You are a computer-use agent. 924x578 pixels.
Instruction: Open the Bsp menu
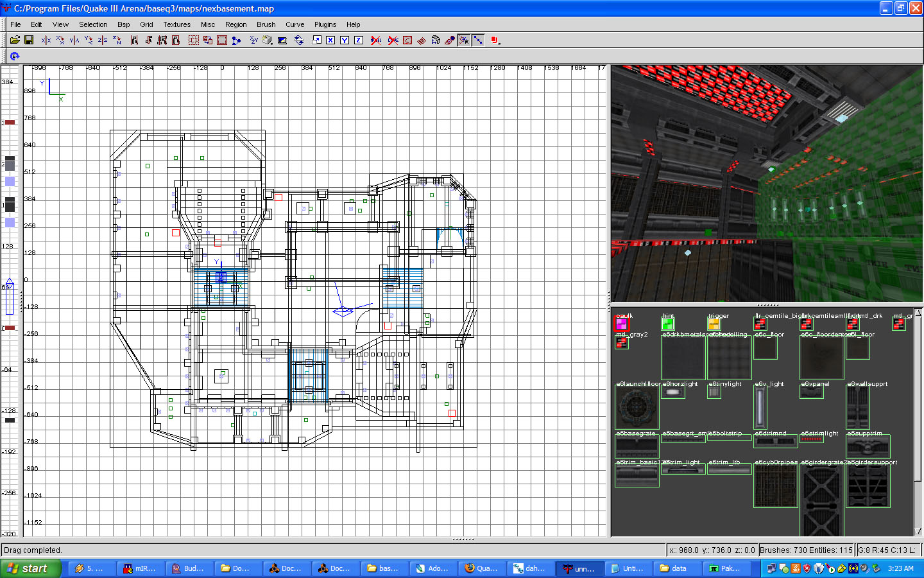click(123, 24)
